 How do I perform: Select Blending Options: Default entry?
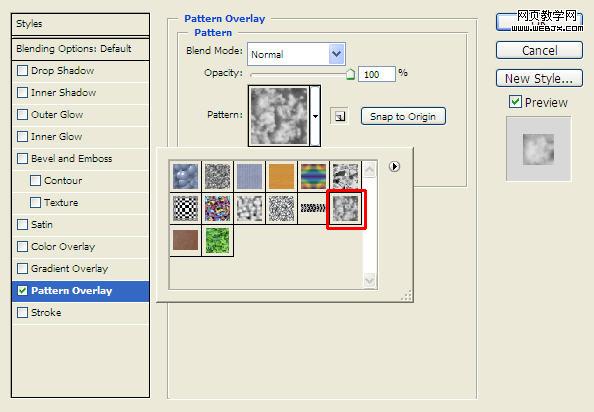(x=80, y=48)
